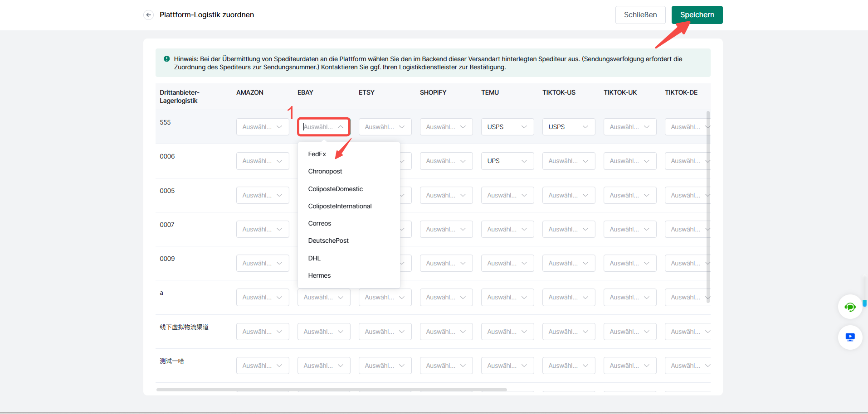Open the TIKTOK-UK dropdown for row 0009
This screenshot has height=414, width=868.
point(629,263)
